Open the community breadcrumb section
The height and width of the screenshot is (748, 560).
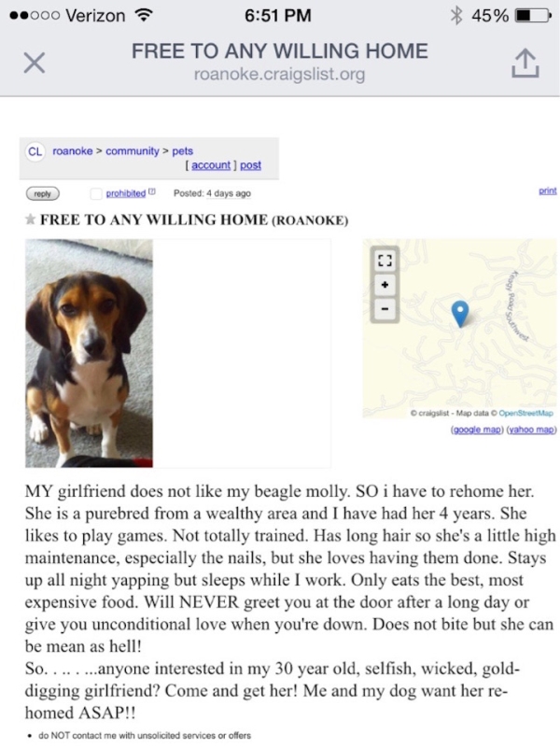(132, 150)
